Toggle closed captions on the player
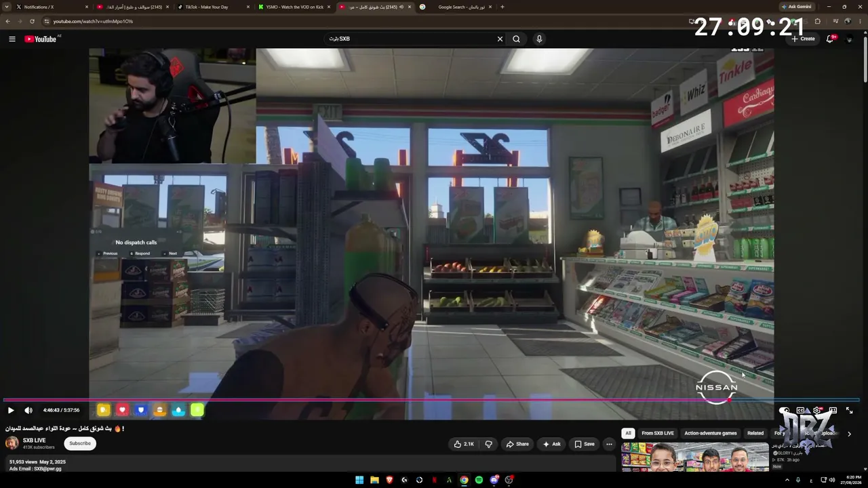Screen dimensions: 868x488 point(801,410)
